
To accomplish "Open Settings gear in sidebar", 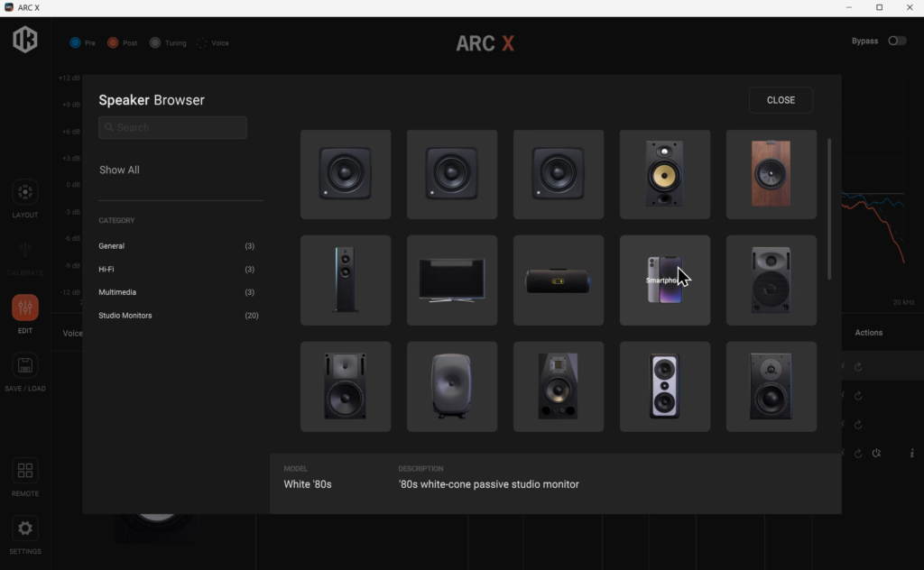I will click(25, 529).
